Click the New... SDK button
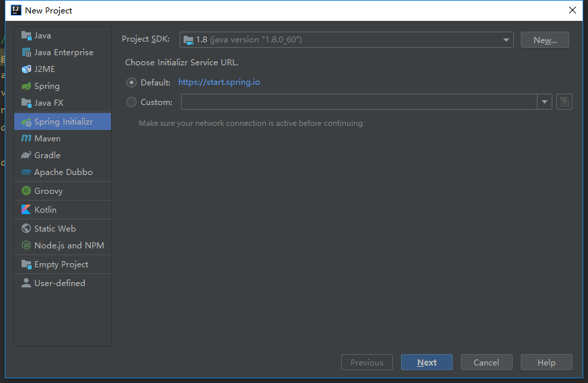This screenshot has width=588, height=383. click(544, 40)
